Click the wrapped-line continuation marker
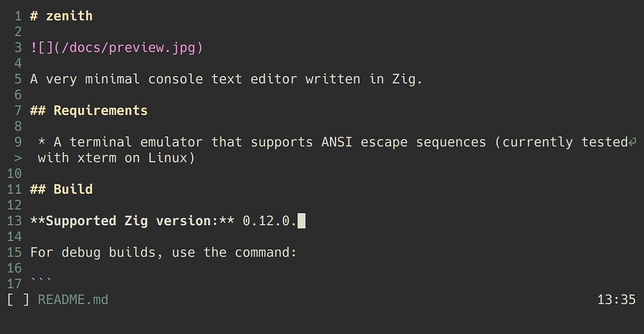The height and width of the screenshot is (334, 644). coord(18,158)
